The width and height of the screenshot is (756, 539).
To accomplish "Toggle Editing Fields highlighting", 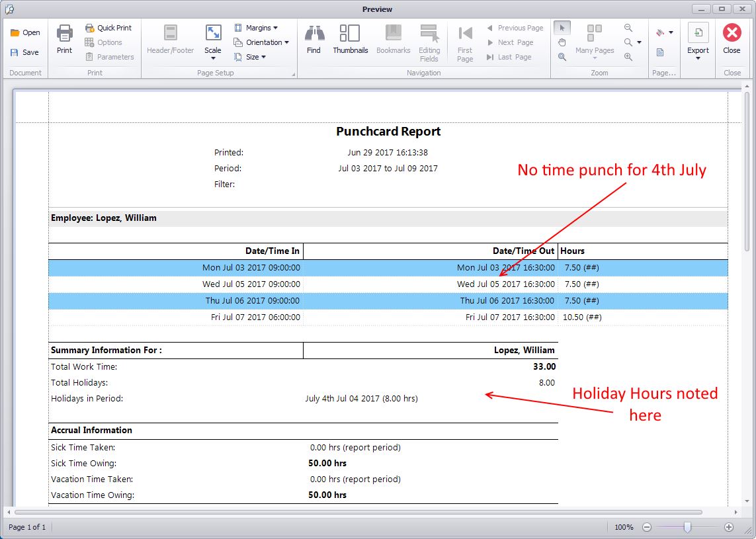I will click(429, 43).
